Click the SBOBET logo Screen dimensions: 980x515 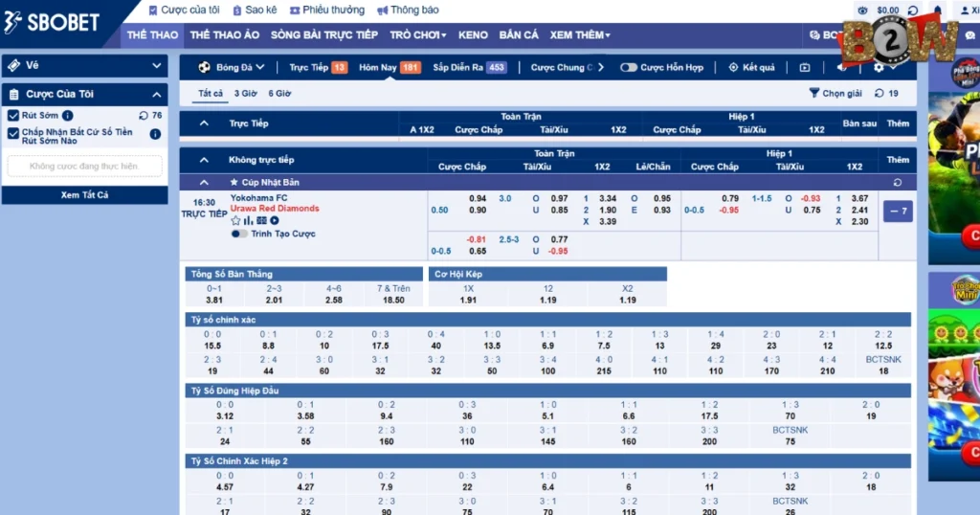click(52, 23)
